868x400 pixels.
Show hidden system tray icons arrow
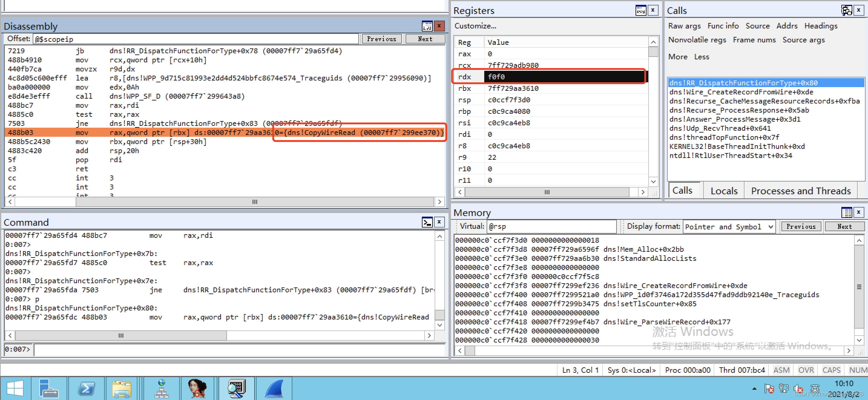tap(754, 389)
